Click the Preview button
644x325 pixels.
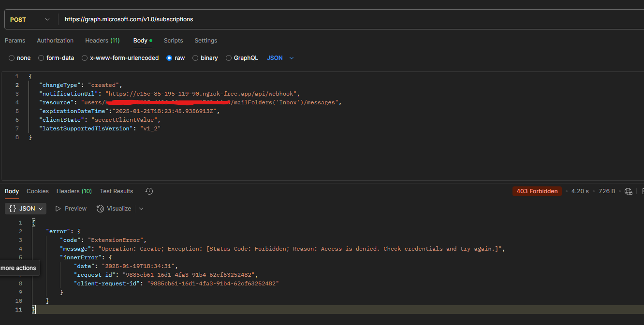[71, 209]
